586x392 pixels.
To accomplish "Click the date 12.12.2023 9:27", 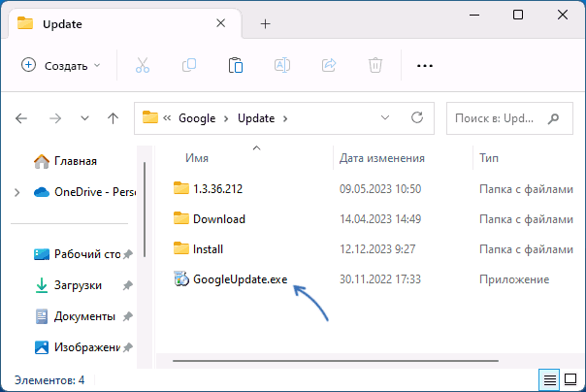I will pyautogui.click(x=377, y=249).
